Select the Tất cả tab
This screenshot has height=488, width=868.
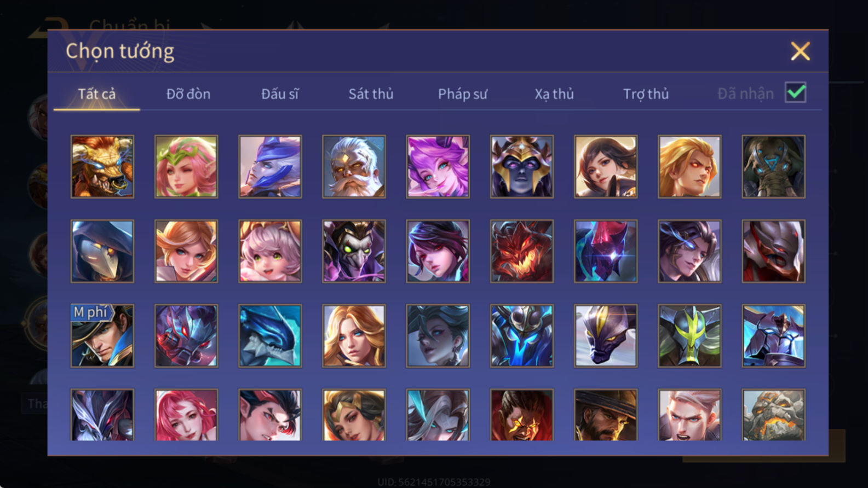(x=97, y=94)
